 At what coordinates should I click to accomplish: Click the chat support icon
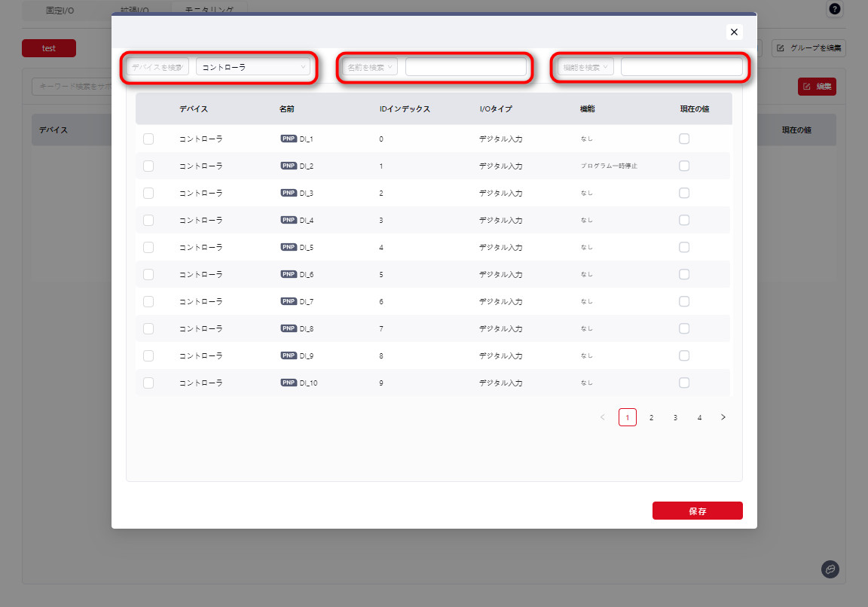(x=830, y=569)
